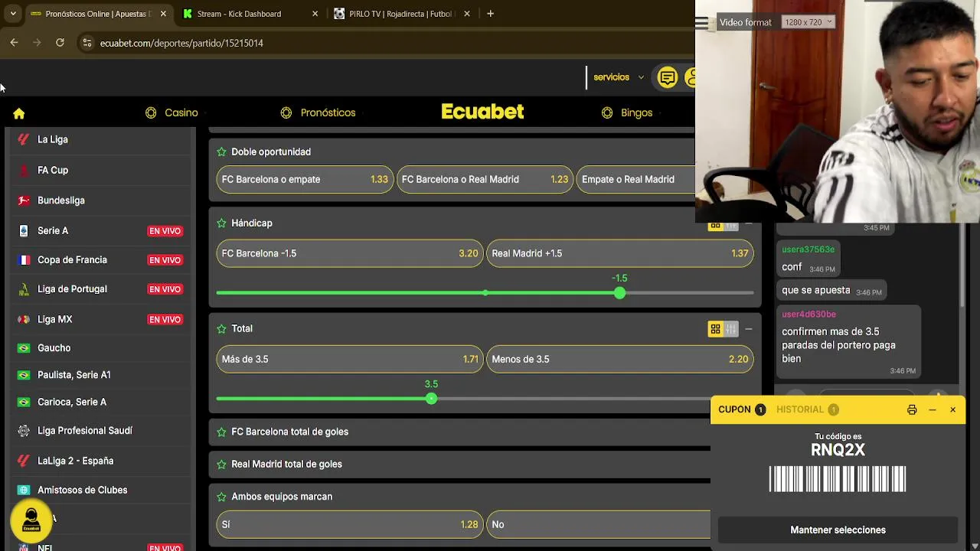The width and height of the screenshot is (980, 551).
Task: Switch Total market to sliders view icon
Action: (731, 329)
